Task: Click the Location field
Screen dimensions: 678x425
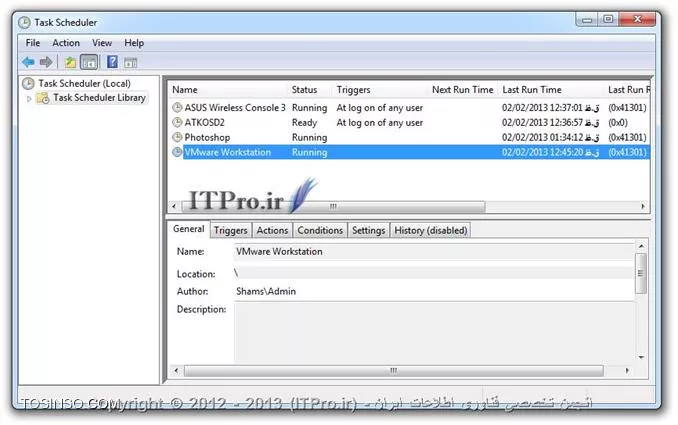Action: point(434,273)
